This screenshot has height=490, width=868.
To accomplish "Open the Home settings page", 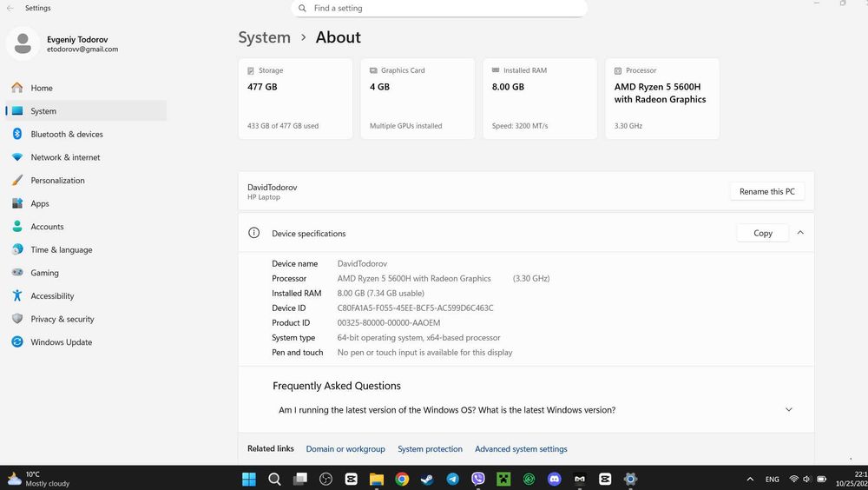I will 86,88.
